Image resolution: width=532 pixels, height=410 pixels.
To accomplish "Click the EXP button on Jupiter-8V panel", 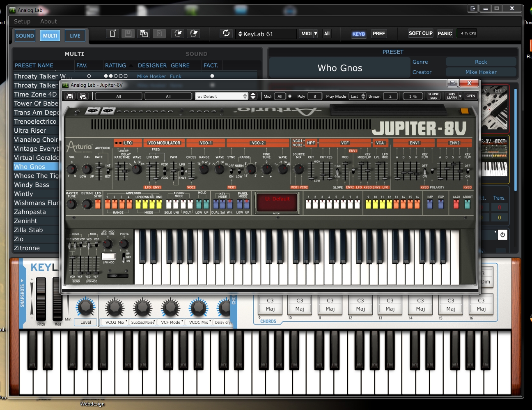I will click(x=441, y=204).
